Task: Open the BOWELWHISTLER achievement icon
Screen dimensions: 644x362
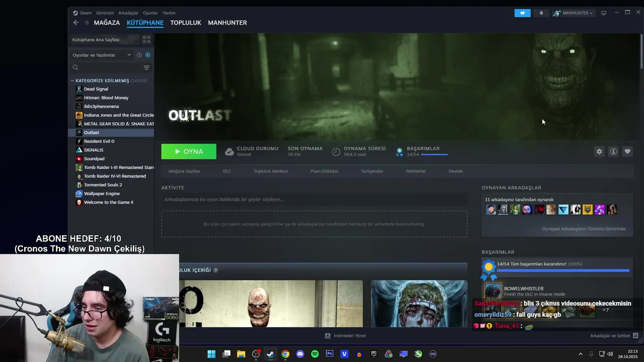Action: click(493, 291)
